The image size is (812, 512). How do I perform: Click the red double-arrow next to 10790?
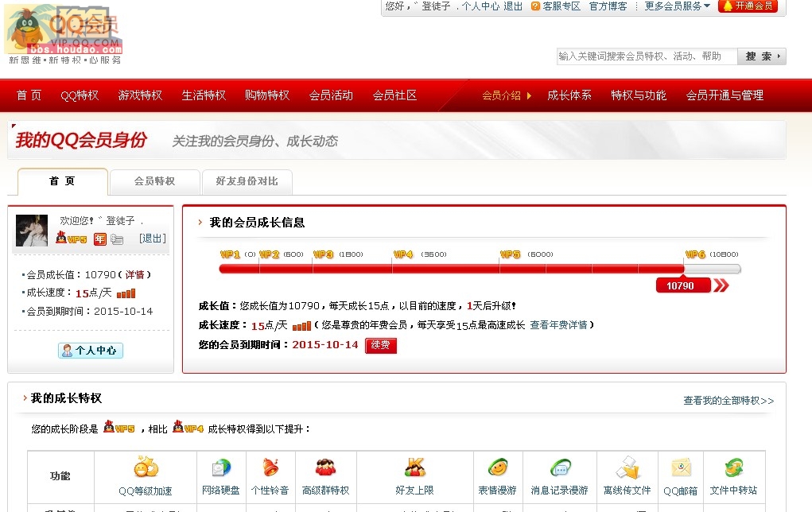[x=721, y=285]
